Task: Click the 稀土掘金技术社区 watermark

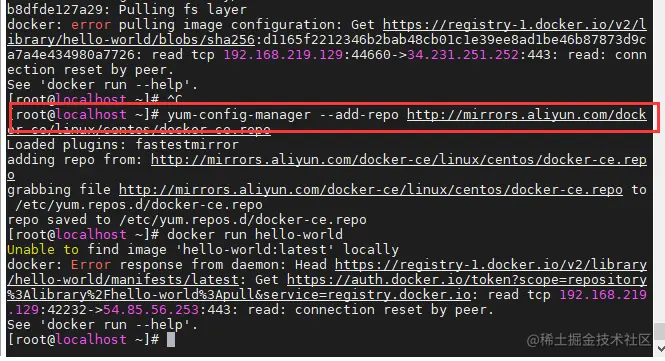Action: point(588,340)
